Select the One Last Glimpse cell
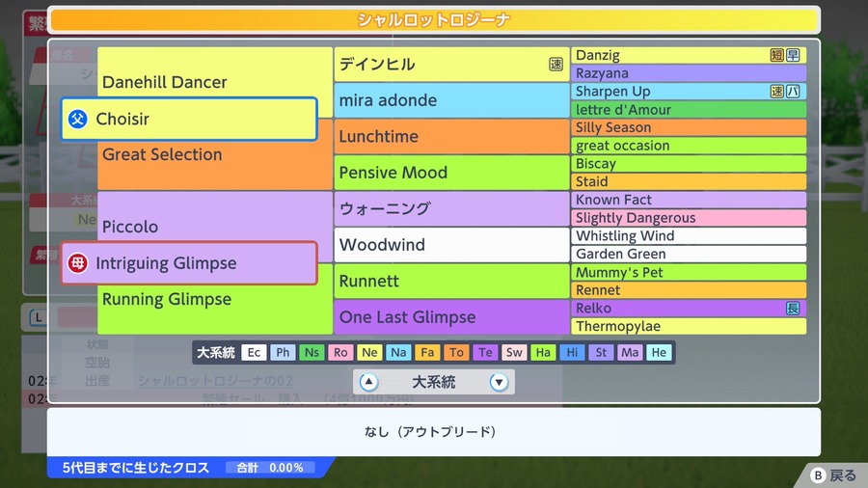The width and height of the screenshot is (868, 488). tap(451, 317)
